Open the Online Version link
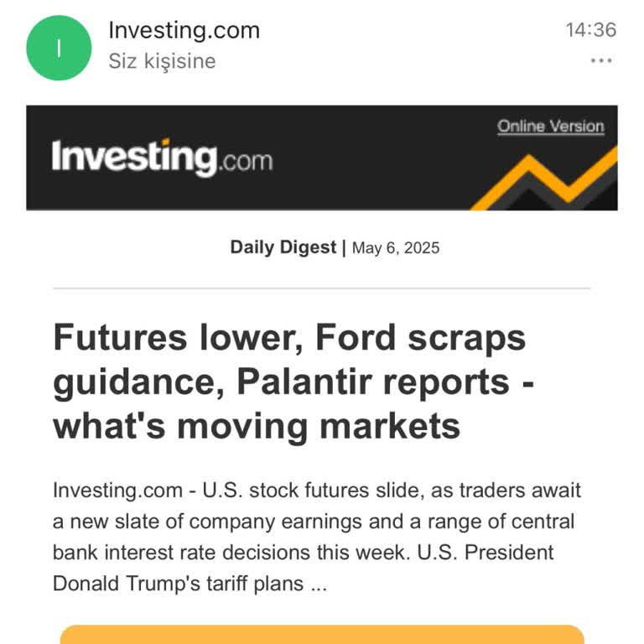Viewport: 644px width, 644px height. [x=550, y=127]
